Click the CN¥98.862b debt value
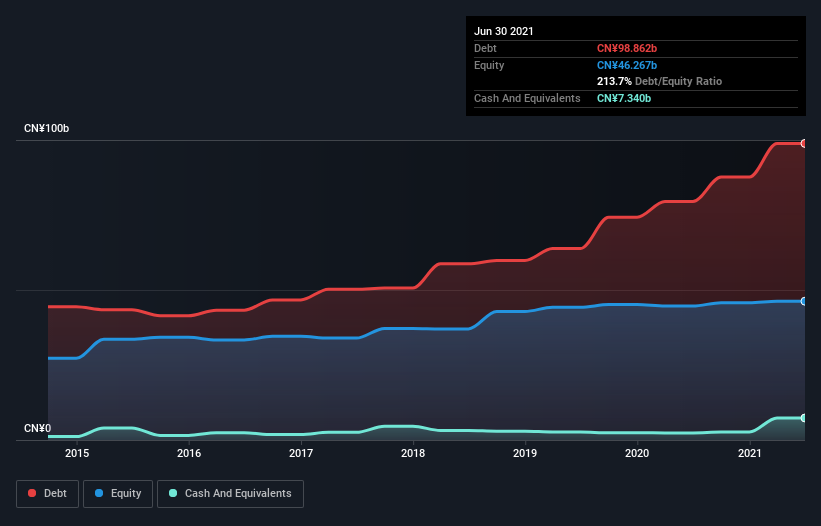Image resolution: width=821 pixels, height=526 pixels. pos(627,48)
